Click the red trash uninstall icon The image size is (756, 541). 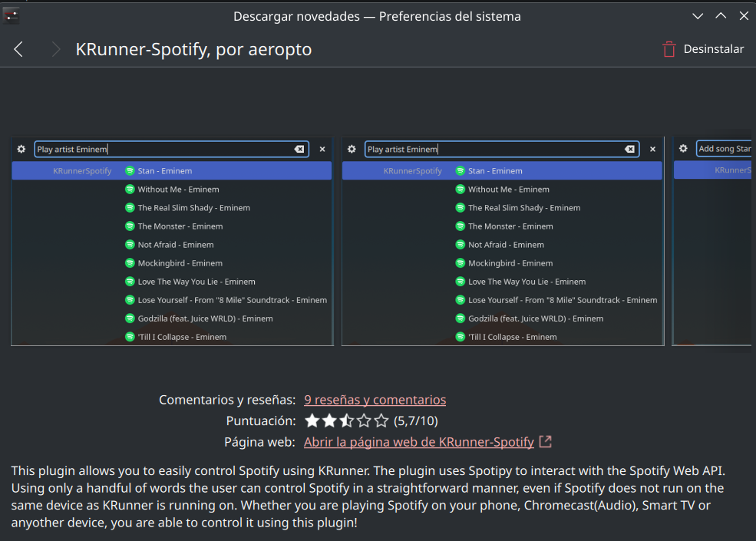click(x=669, y=49)
